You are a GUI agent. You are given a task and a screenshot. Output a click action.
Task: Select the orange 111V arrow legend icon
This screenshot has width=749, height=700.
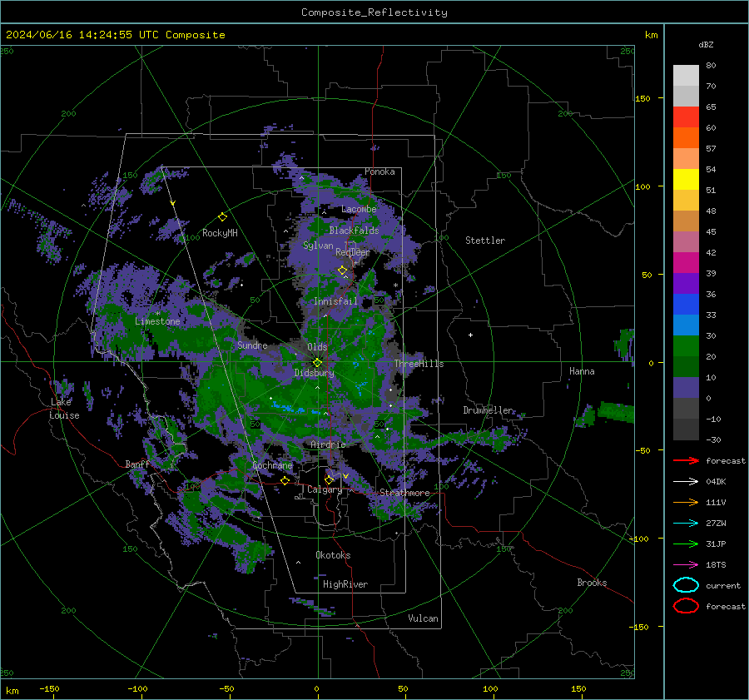pyautogui.click(x=686, y=502)
